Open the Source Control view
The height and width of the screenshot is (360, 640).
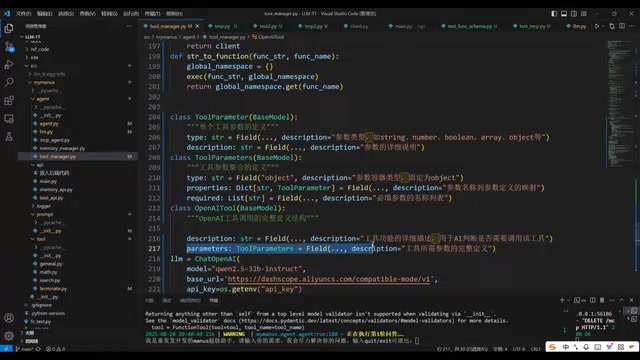(x=9, y=47)
